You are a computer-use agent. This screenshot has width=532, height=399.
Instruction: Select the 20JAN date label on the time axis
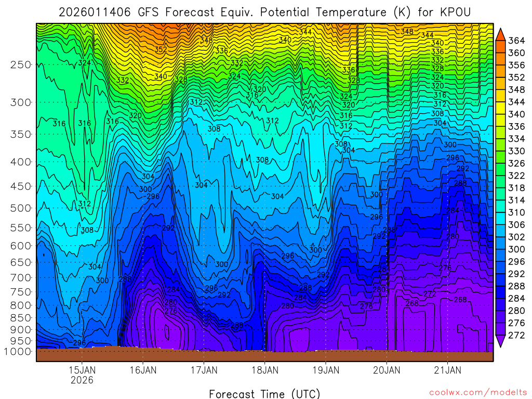tap(387, 370)
